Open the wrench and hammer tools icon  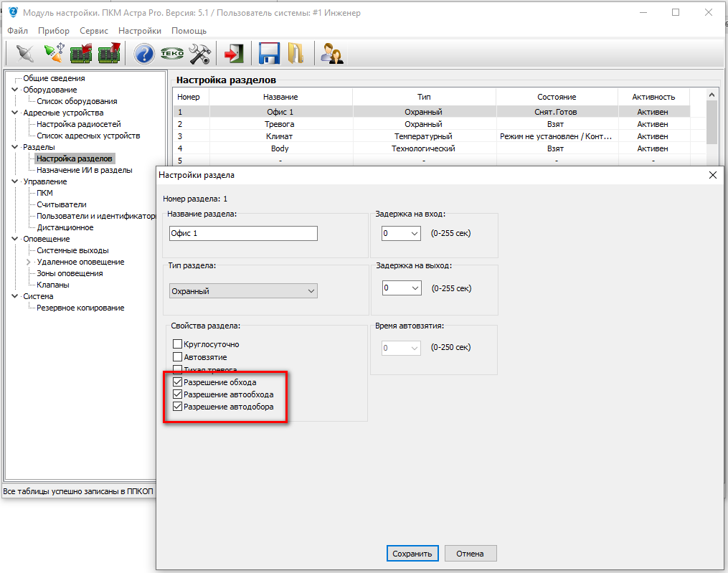pos(199,54)
